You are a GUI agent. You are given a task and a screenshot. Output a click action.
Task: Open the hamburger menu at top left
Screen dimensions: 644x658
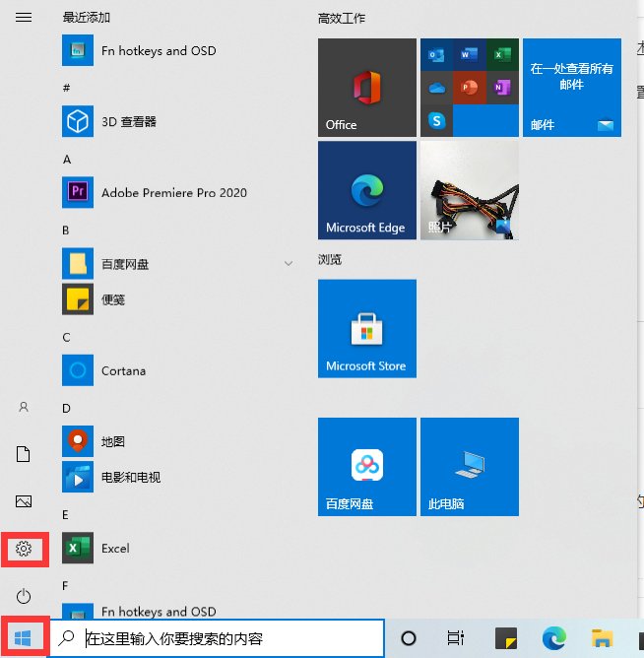(24, 17)
